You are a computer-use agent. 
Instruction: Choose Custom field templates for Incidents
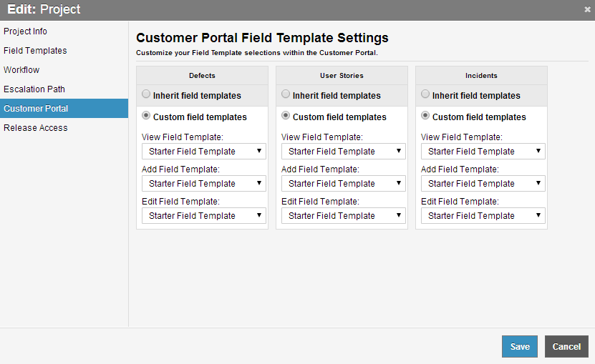425,116
